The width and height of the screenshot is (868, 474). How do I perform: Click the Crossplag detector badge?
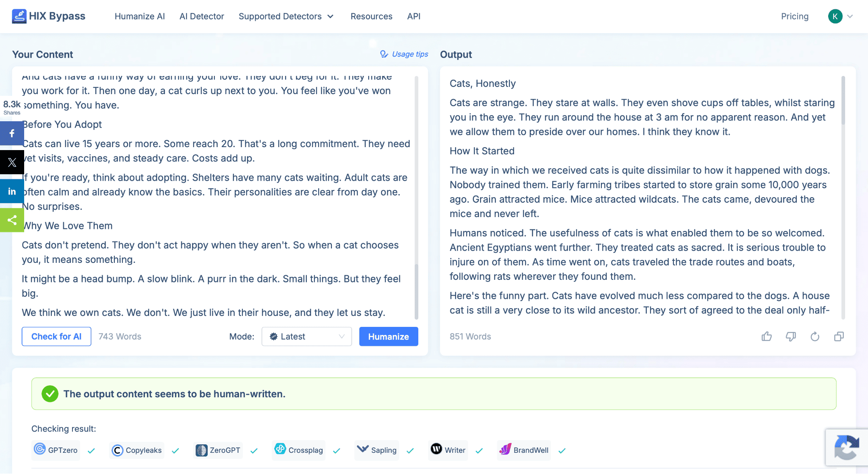tap(299, 450)
